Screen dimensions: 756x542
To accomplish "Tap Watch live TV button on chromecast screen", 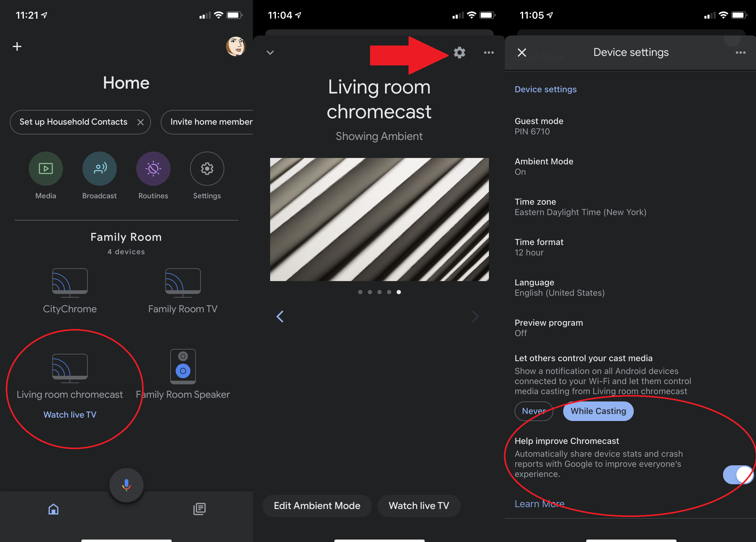I will point(419,506).
